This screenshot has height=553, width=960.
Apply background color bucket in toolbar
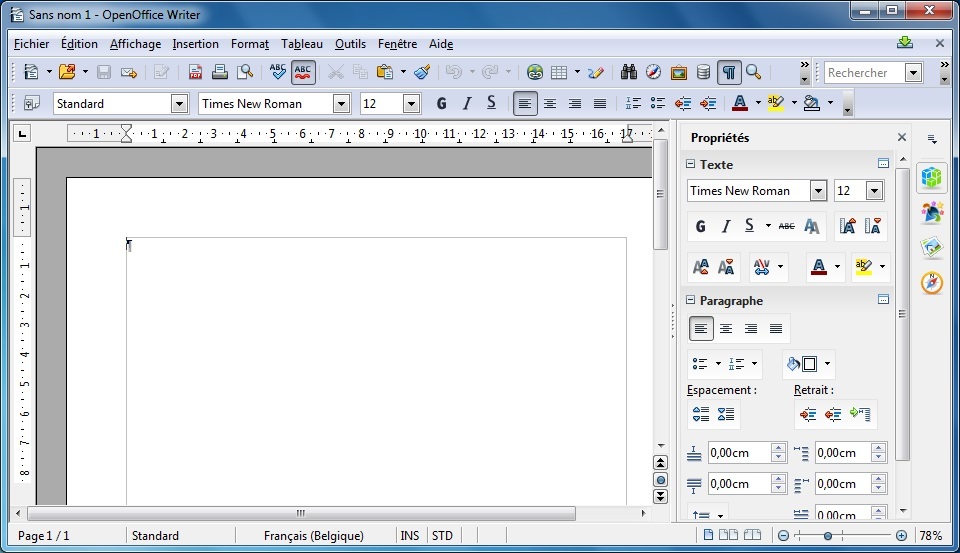point(812,103)
